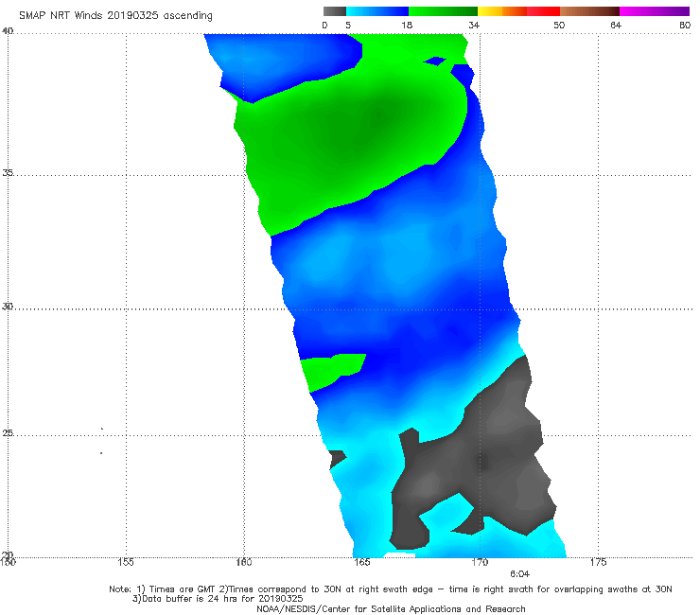Click the longitude axis label '165'
The image size is (700, 615).
[x=361, y=562]
